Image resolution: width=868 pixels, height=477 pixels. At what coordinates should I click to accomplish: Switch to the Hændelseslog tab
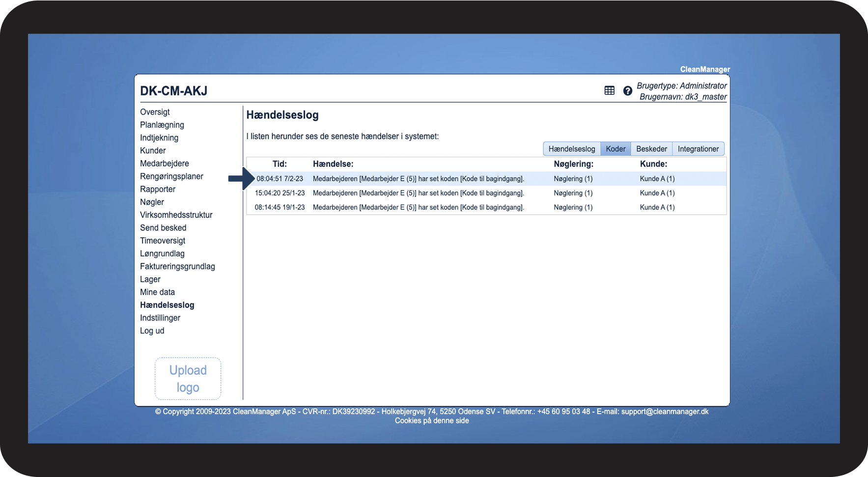pos(572,149)
